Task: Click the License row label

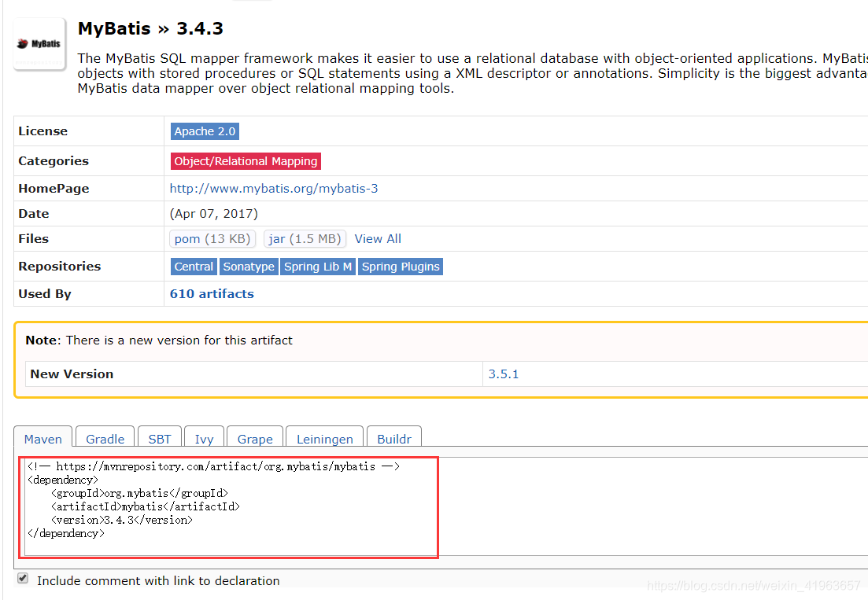Action: pos(43,131)
